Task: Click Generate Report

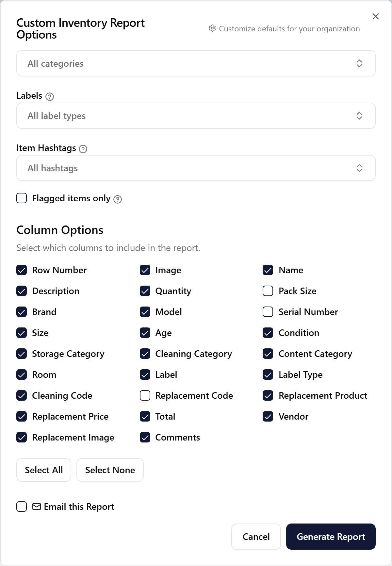Action: click(x=331, y=537)
